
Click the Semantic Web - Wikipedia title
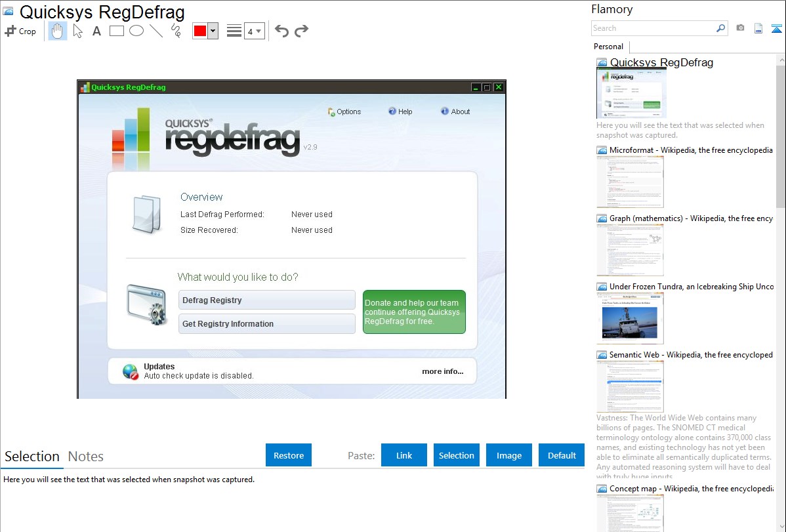pyautogui.click(x=691, y=355)
